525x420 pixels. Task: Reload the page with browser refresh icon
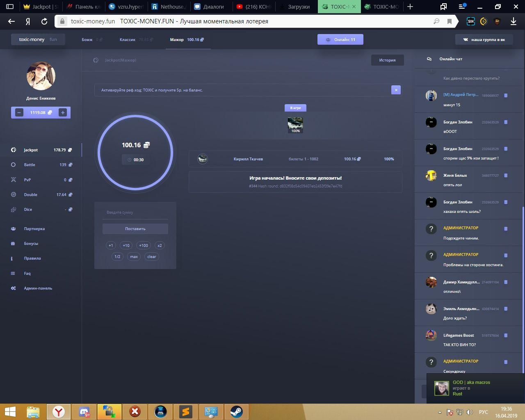click(44, 21)
